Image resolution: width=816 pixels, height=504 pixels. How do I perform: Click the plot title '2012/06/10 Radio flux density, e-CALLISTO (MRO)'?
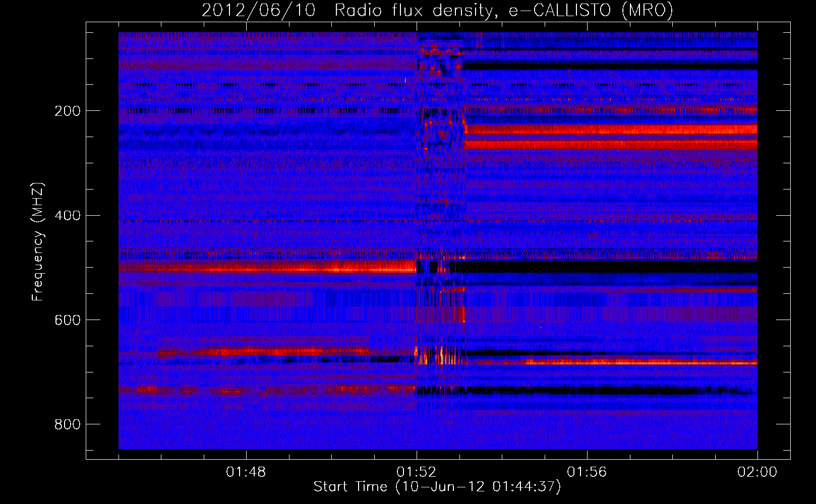[x=437, y=10]
